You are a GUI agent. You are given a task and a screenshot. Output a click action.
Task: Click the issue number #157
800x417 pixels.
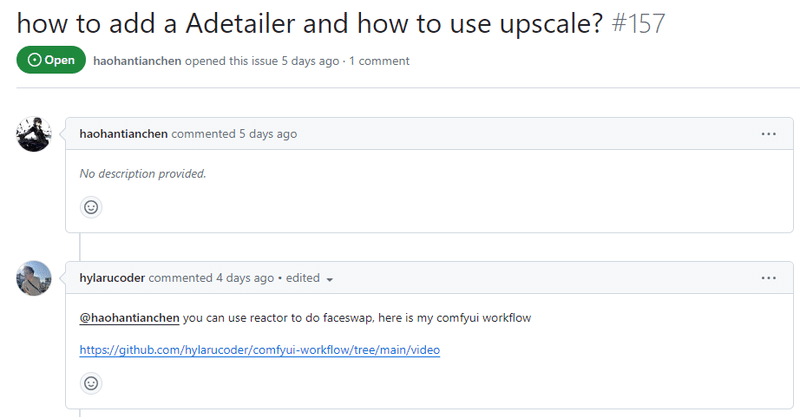[x=636, y=22]
